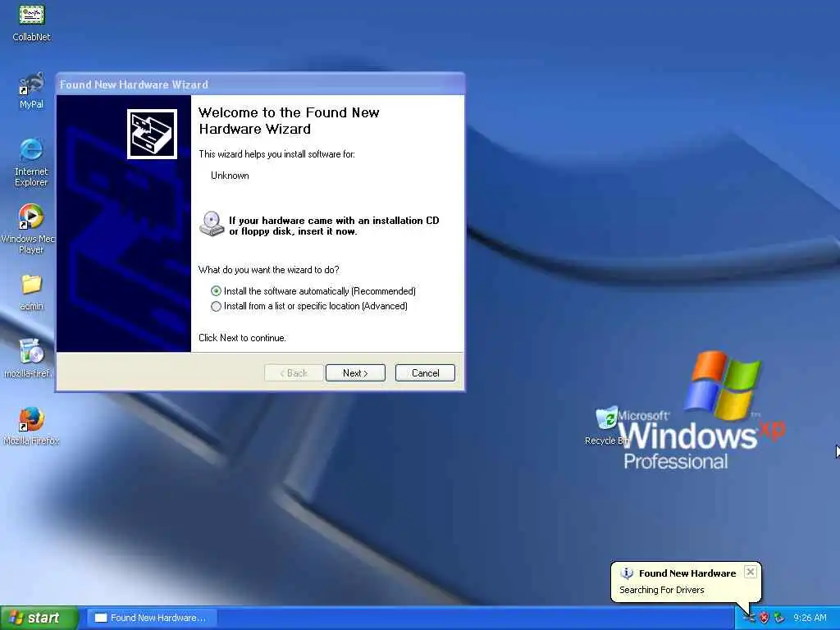
Task: Click the network connection tray icon
Action: point(779,618)
